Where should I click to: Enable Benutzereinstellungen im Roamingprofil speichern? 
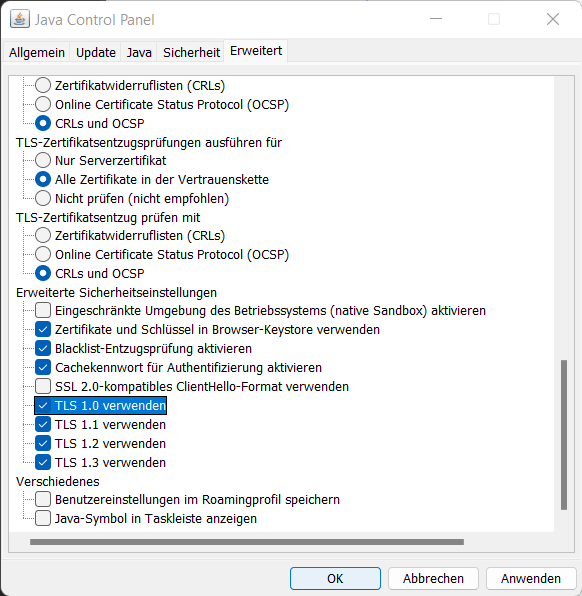click(43, 499)
